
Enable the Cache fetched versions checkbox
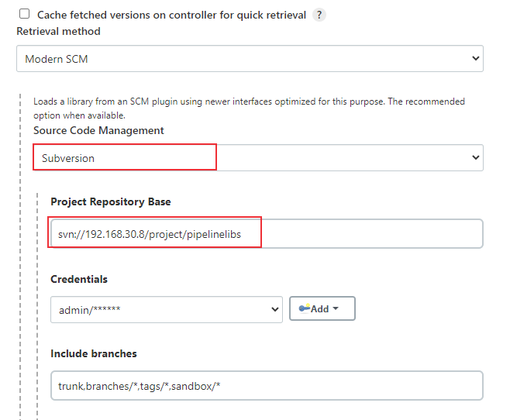(x=24, y=14)
